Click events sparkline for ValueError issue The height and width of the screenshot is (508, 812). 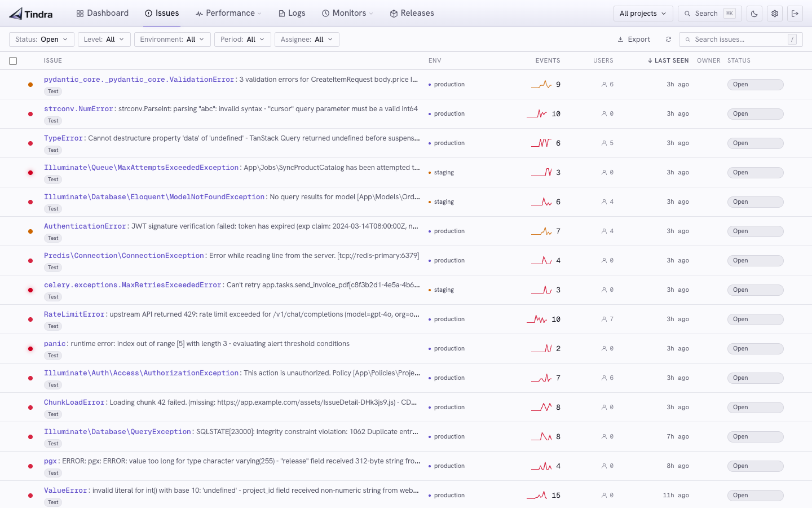coord(537,495)
